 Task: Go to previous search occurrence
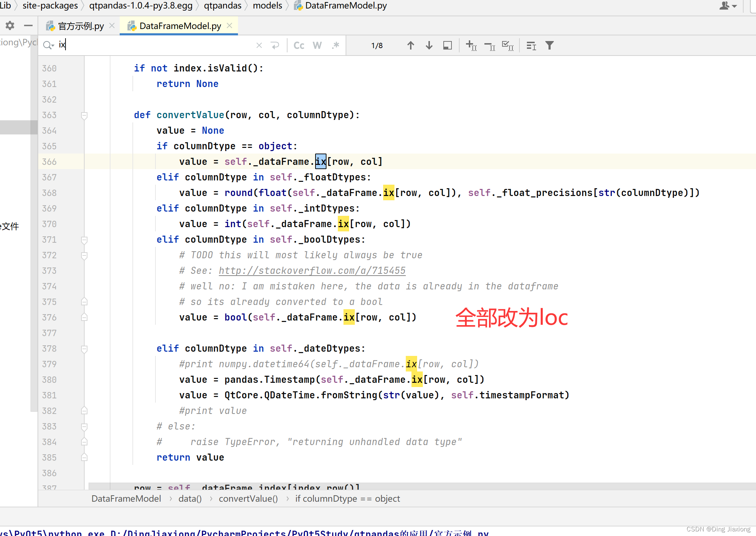click(x=410, y=45)
